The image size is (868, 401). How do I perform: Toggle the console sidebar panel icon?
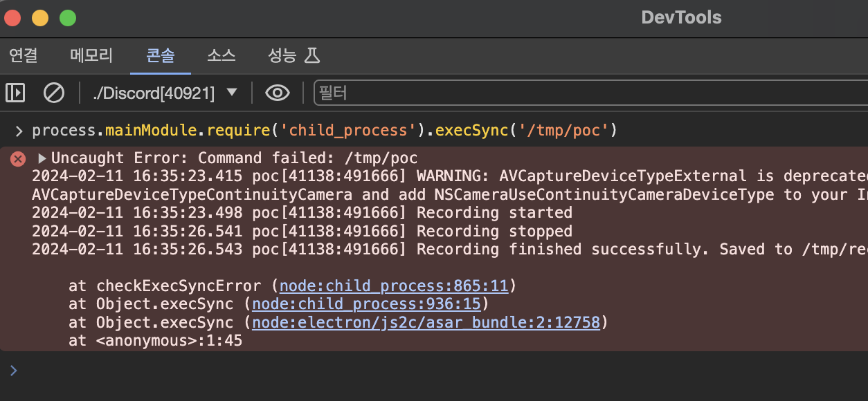click(15, 92)
